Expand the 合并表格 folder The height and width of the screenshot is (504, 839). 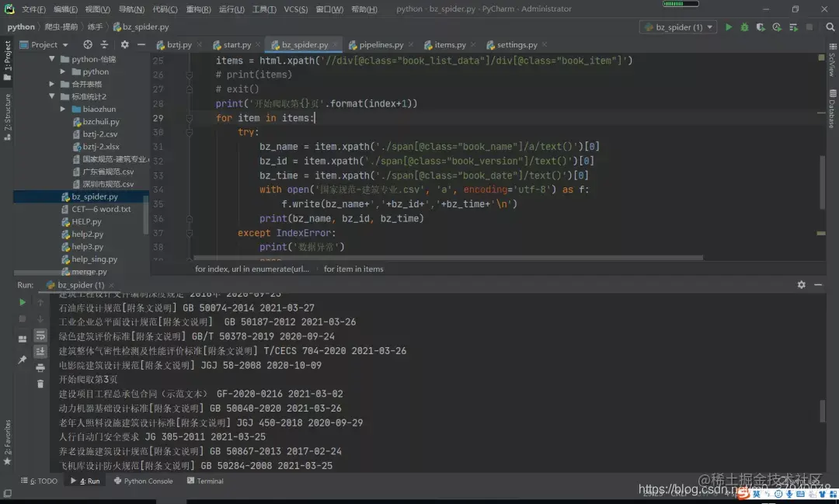pyautogui.click(x=52, y=84)
